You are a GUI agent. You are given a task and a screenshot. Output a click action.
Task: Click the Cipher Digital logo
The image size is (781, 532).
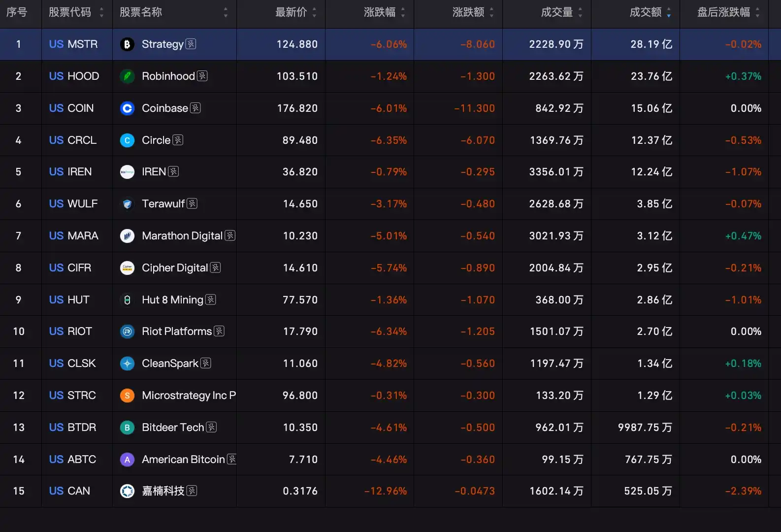(x=127, y=268)
